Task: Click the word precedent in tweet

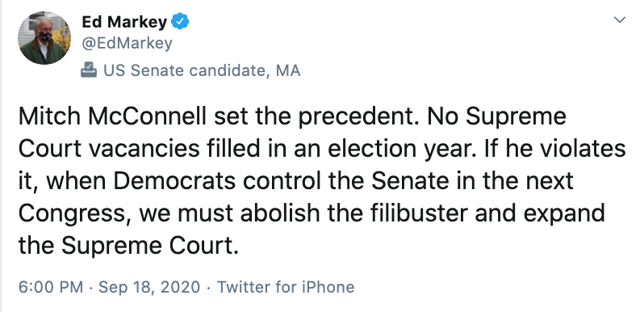Action: (x=355, y=117)
